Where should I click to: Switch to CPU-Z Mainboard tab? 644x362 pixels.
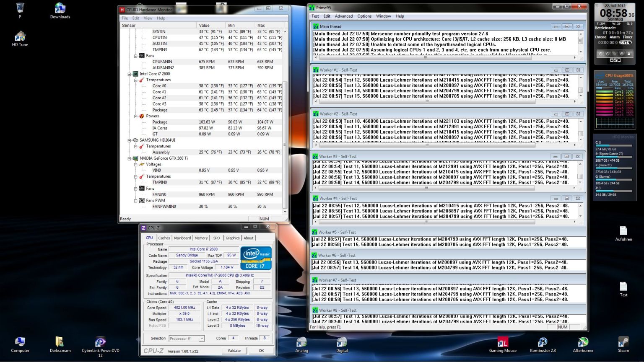(182, 238)
